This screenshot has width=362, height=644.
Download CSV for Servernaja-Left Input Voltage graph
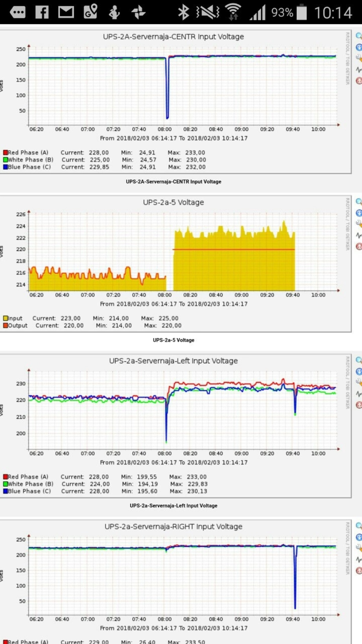point(359,371)
